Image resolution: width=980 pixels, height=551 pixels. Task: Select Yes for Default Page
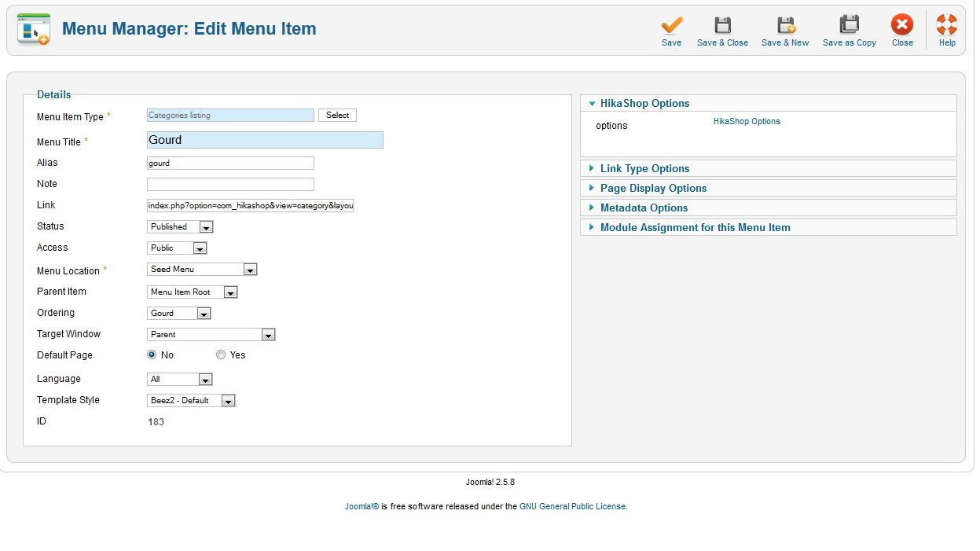click(221, 354)
